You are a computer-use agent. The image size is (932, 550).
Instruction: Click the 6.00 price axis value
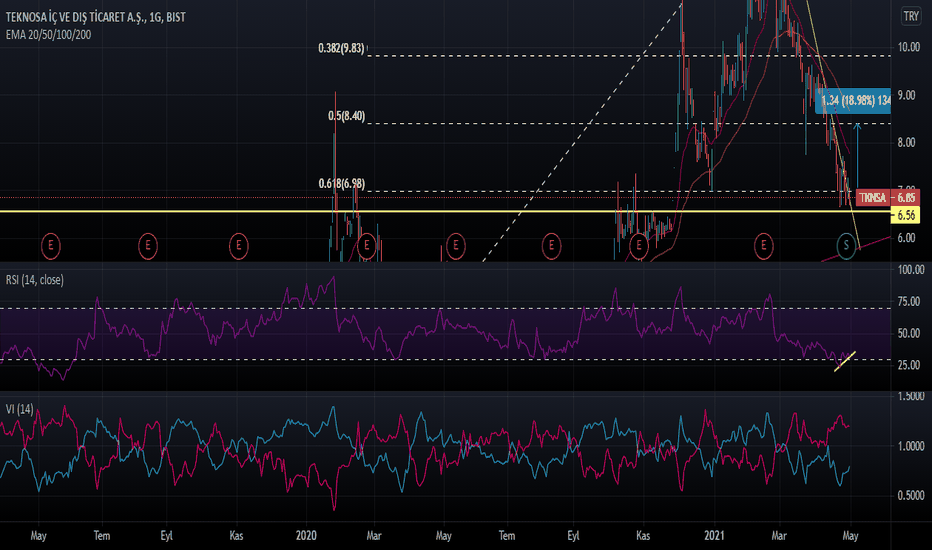point(906,238)
